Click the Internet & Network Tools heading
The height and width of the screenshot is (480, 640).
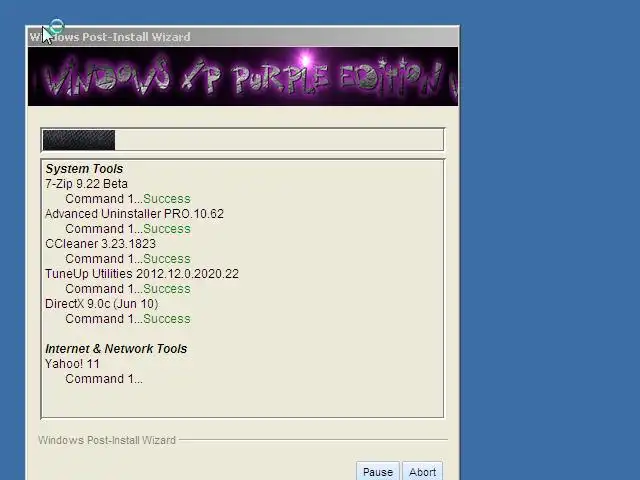pyautogui.click(x=116, y=349)
